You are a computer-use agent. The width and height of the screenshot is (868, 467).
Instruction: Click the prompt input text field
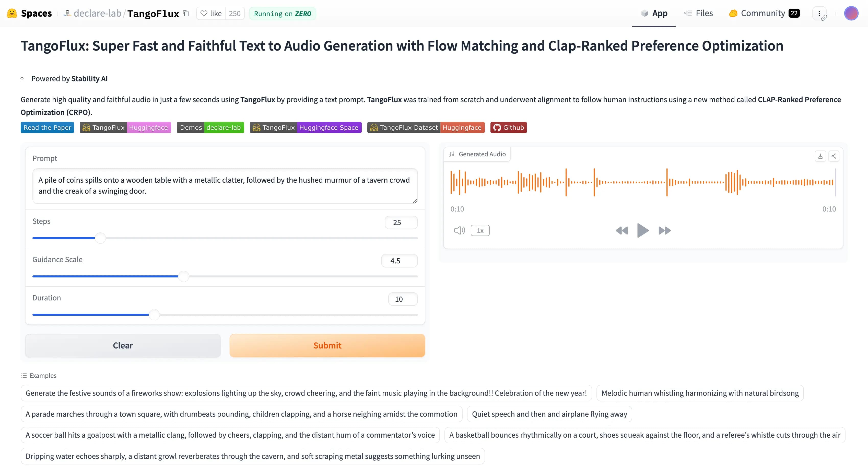pos(225,185)
